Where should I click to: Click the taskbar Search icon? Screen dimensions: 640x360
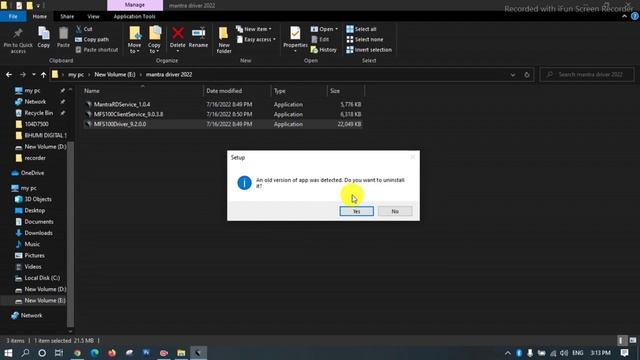[x=25, y=353]
